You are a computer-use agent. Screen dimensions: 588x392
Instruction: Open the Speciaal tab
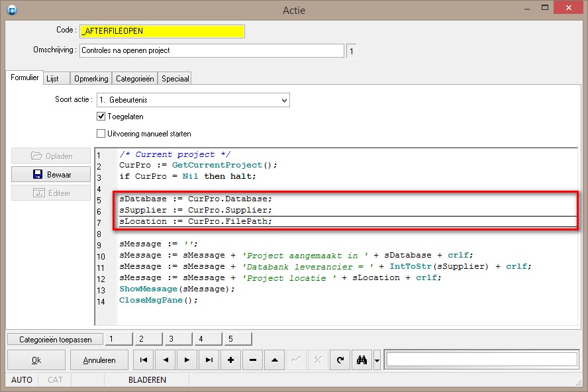point(175,79)
